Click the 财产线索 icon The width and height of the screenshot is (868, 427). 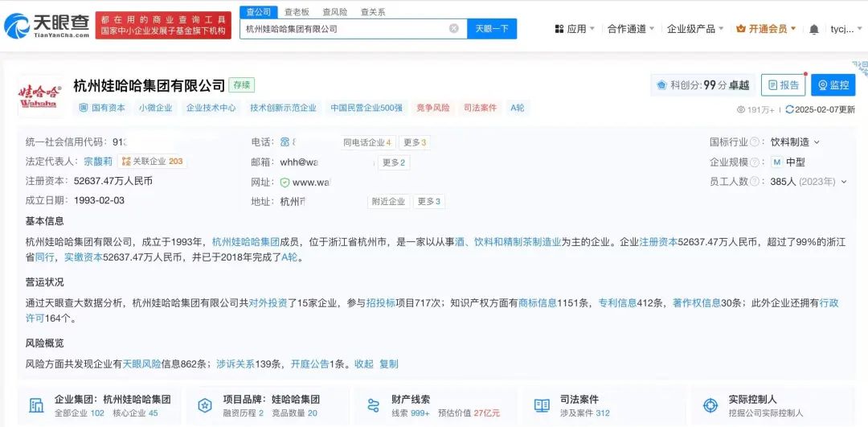[374, 405]
